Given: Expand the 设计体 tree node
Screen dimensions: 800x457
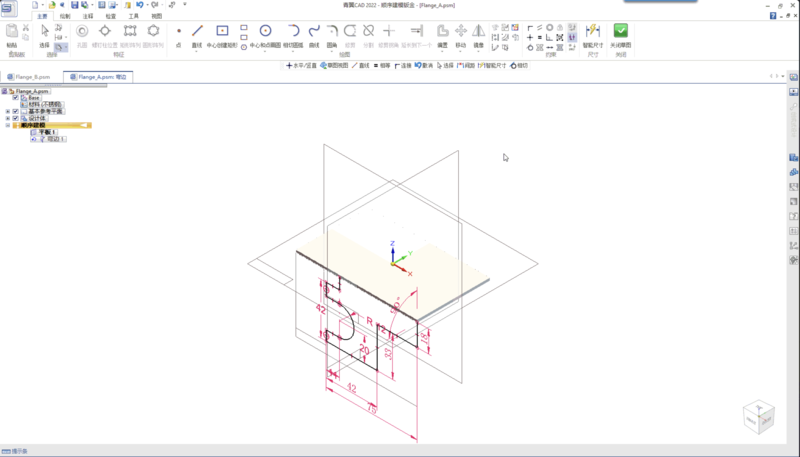Looking at the screenshot, I should (x=8, y=118).
